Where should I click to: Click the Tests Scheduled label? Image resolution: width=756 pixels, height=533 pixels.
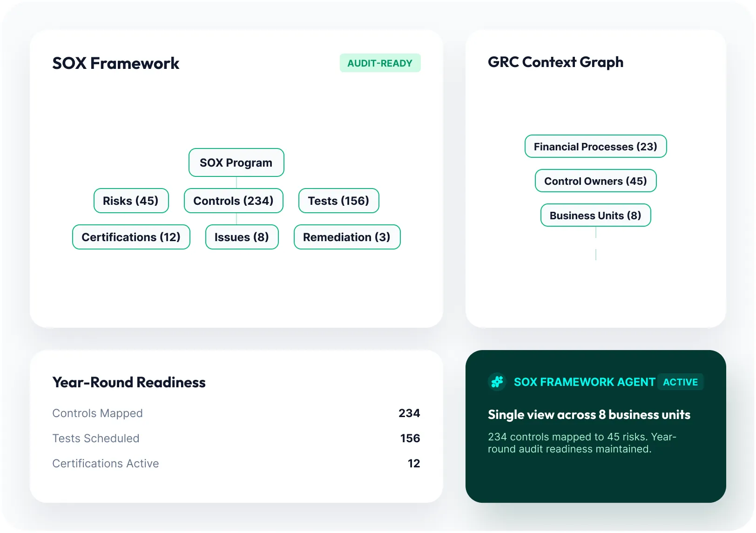coord(96,439)
